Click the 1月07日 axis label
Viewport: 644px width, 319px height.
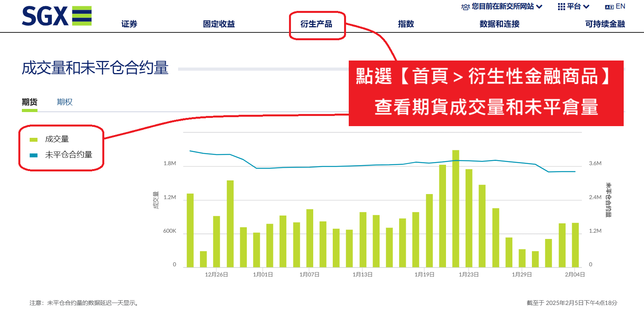[x=309, y=275]
